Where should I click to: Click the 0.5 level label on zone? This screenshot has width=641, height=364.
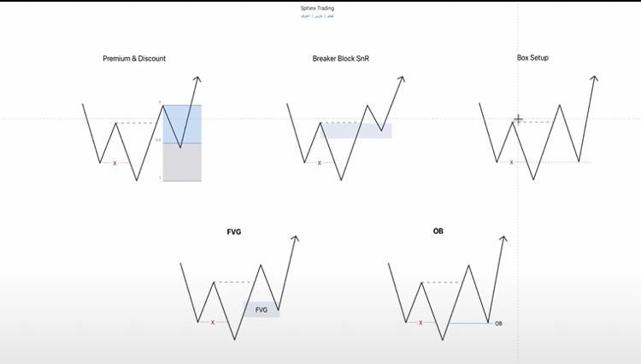[x=158, y=140]
